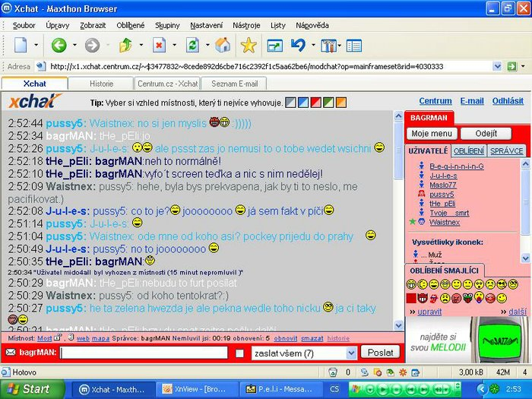The height and width of the screenshot is (399, 532).
Task: Click into the chat message input field
Action: point(144,353)
